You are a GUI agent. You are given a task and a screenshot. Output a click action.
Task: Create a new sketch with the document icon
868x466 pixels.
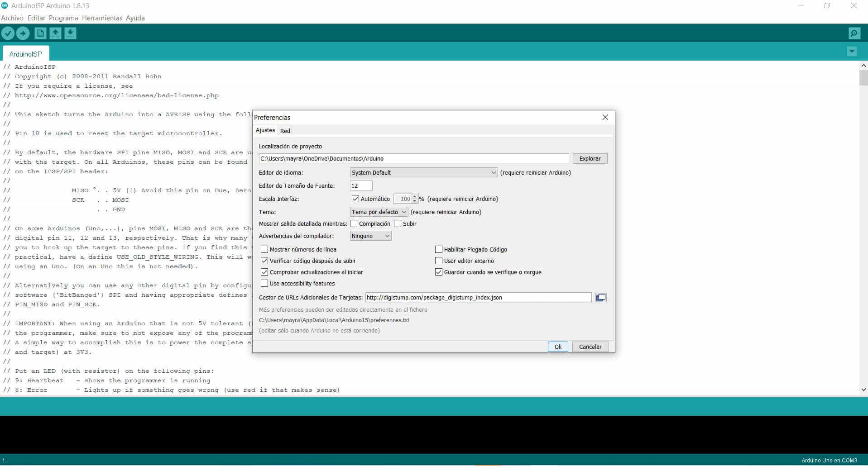coord(40,33)
